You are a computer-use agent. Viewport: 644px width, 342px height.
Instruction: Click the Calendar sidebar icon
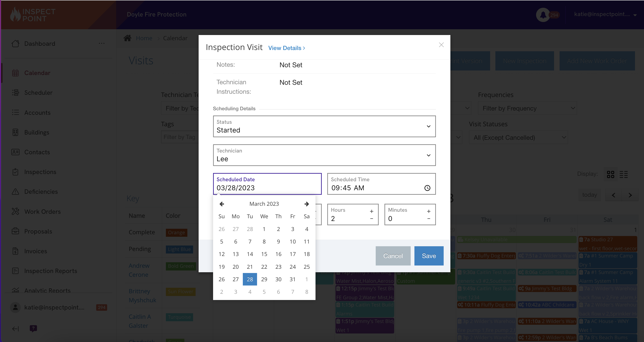(x=15, y=72)
